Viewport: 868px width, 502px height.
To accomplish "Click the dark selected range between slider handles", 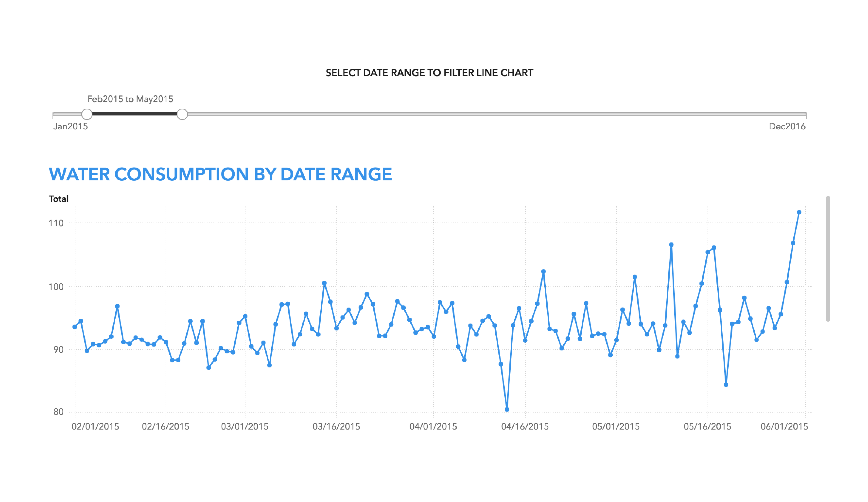I will [x=134, y=114].
